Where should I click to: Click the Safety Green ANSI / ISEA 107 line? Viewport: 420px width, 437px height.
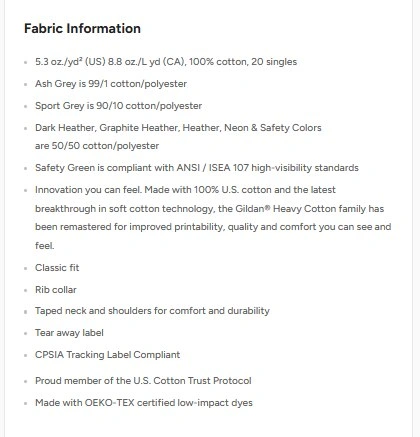pyautogui.click(x=197, y=168)
